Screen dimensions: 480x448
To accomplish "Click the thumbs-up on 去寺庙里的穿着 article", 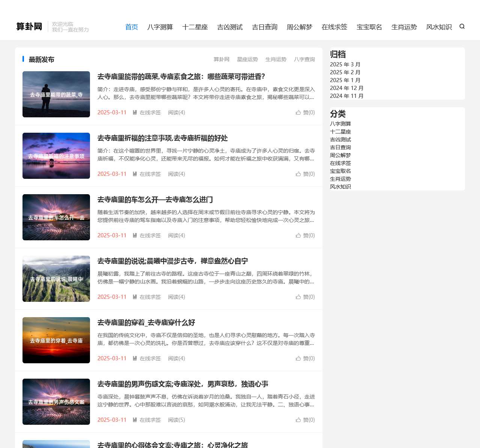I will tap(298, 358).
